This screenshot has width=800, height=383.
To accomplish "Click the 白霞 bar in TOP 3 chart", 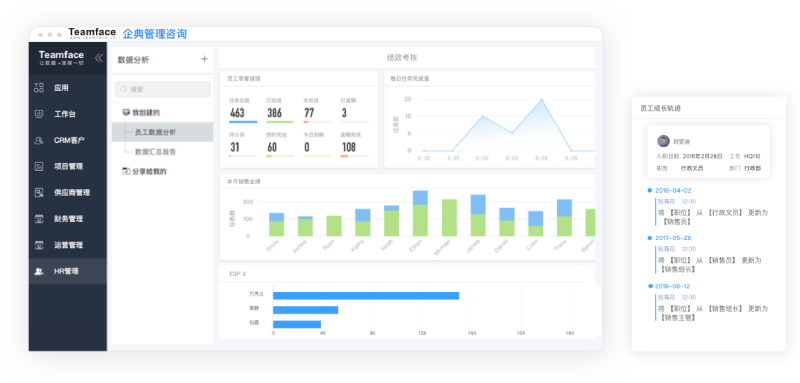I will 297,324.
